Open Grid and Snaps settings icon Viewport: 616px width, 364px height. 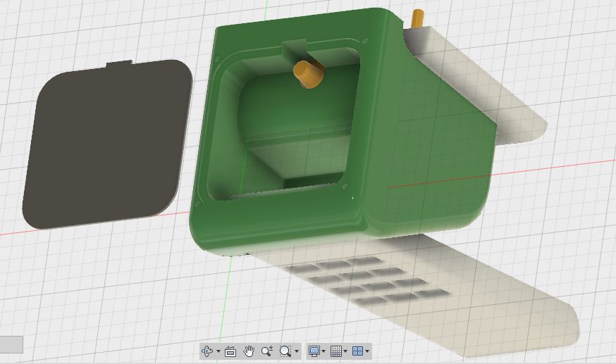(x=336, y=351)
